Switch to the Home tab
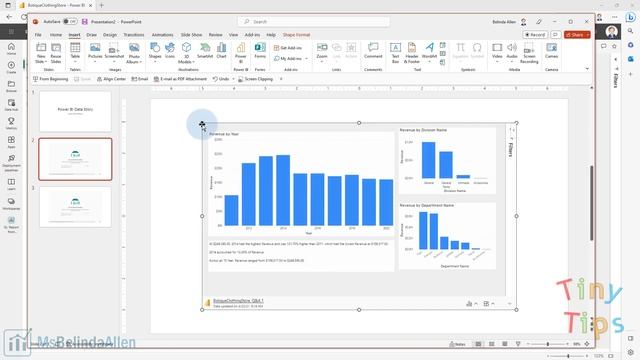The image size is (640, 360). click(56, 35)
